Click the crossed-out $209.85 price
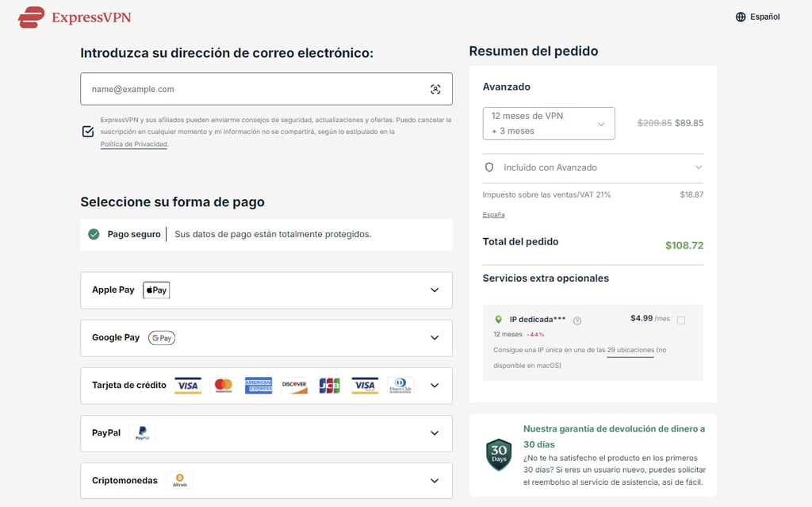812x507 pixels. tap(654, 124)
